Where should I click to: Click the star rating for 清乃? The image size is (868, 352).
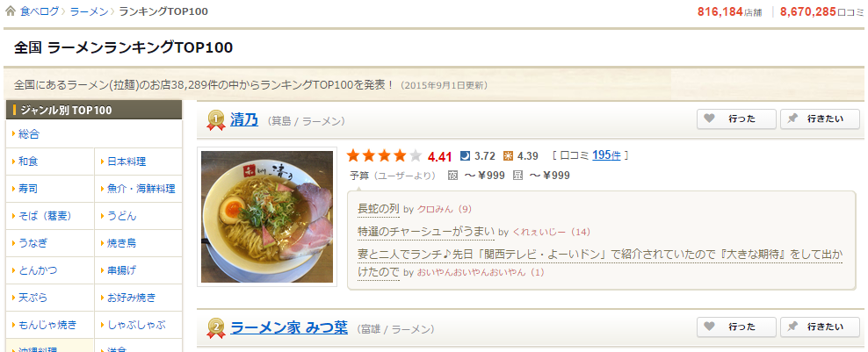point(385,155)
